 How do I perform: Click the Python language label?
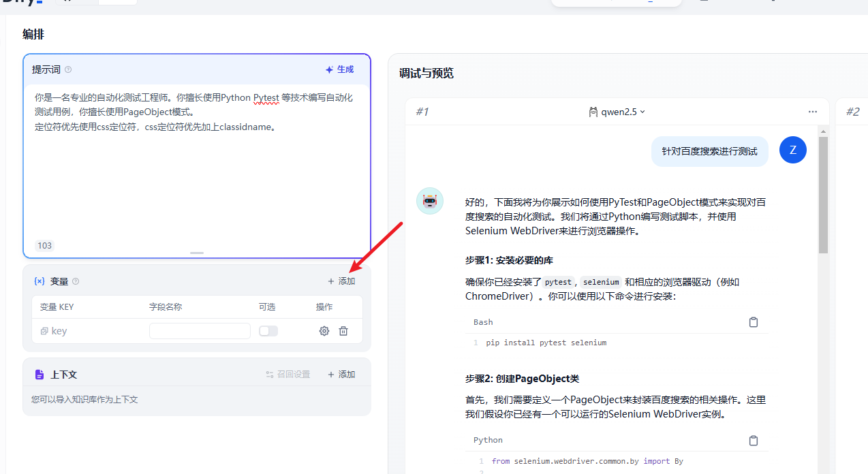coord(488,440)
